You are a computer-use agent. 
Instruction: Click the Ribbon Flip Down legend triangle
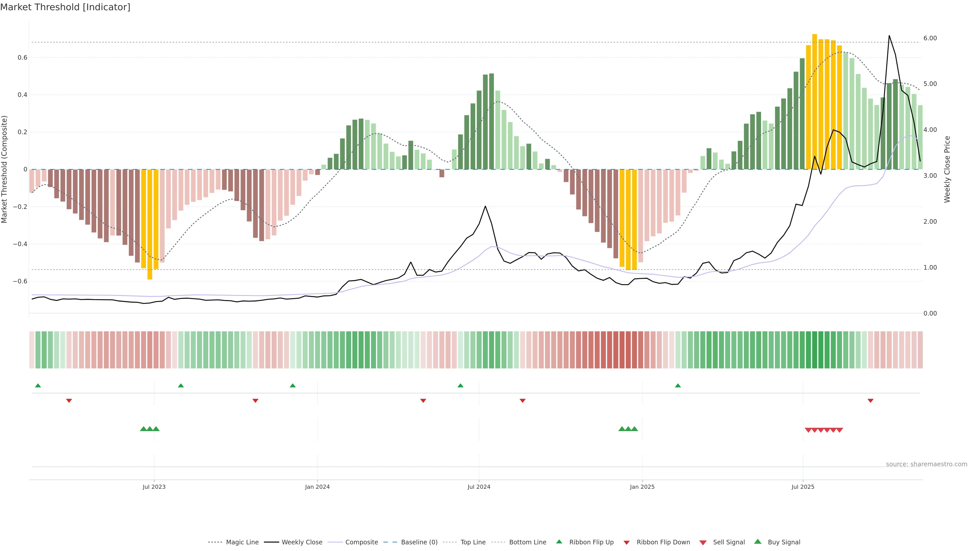point(627,542)
